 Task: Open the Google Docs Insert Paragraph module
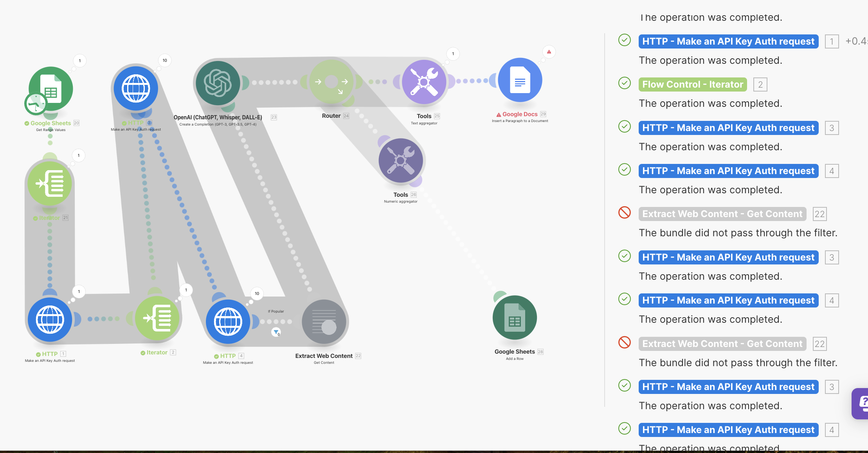tap(520, 80)
